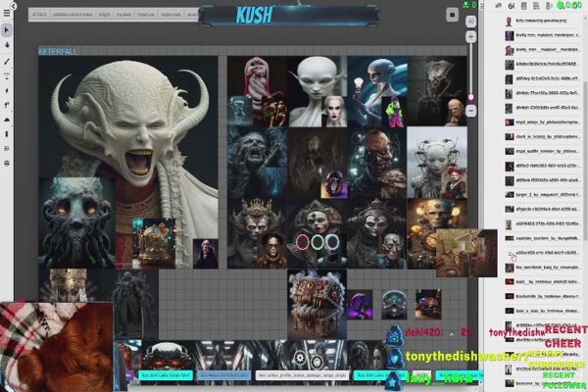This screenshot has height=392, width=588.
Task: Open the page toolbar square button
Action: pos(452,15)
